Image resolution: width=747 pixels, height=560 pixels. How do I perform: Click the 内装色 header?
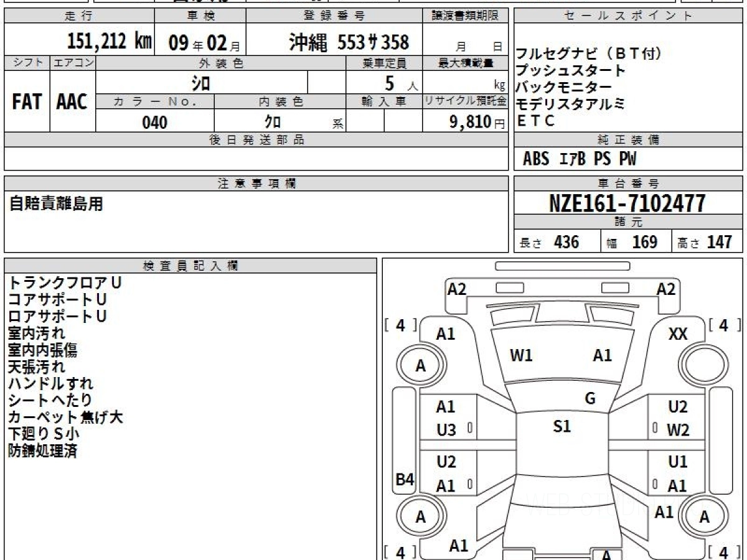pyautogui.click(x=280, y=101)
